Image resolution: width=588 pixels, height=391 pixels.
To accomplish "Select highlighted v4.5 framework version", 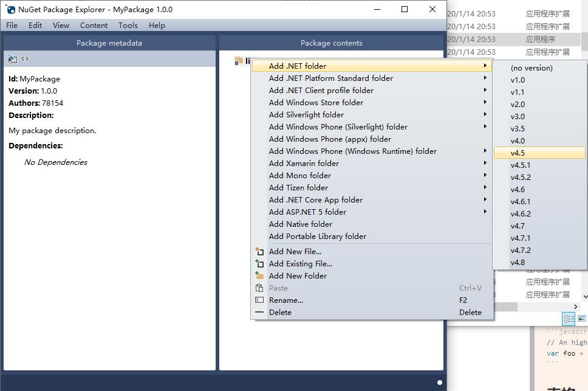I will pyautogui.click(x=539, y=153).
